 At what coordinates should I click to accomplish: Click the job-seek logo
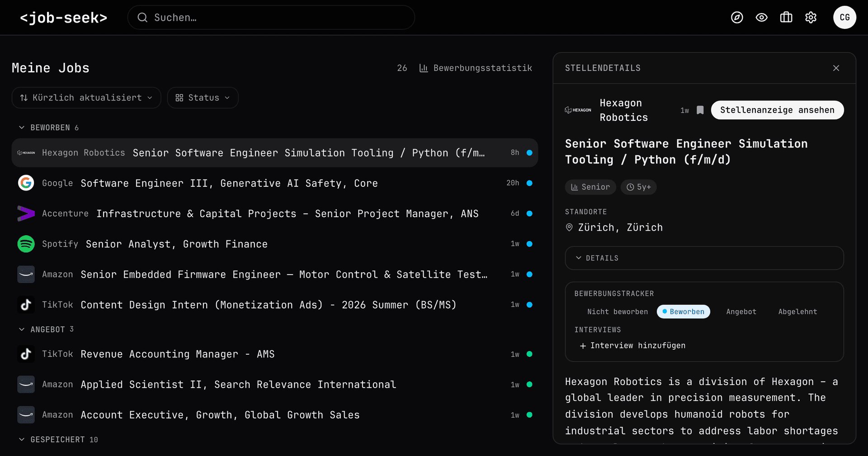[x=64, y=18]
